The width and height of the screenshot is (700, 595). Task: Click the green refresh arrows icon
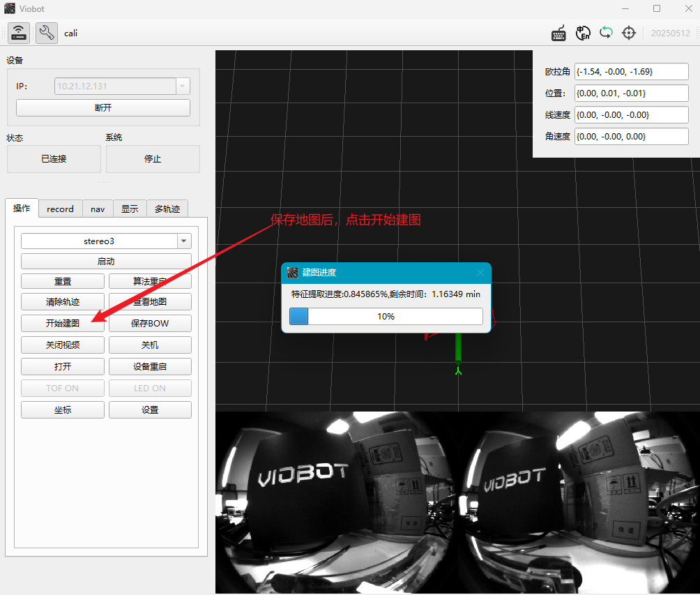pyautogui.click(x=606, y=33)
